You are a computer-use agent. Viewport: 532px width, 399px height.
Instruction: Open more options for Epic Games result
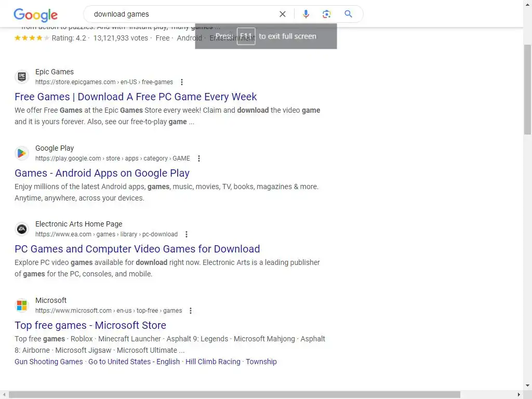[x=182, y=82]
